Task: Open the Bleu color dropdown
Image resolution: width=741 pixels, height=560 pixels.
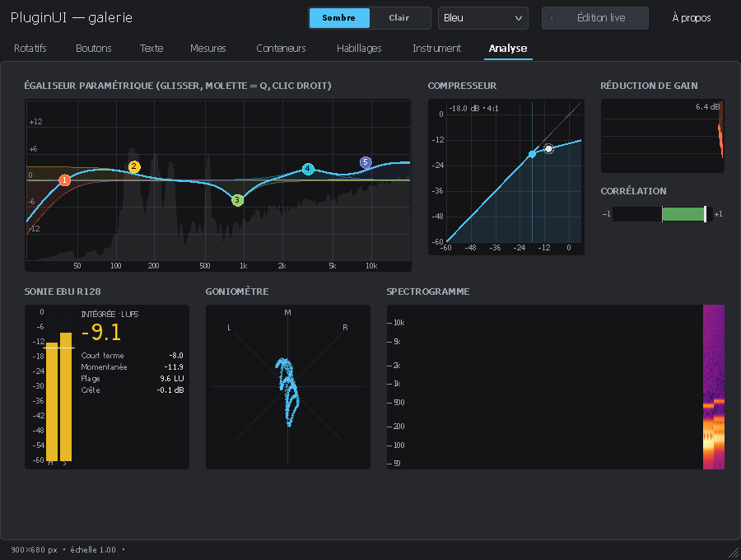Action: pos(483,18)
